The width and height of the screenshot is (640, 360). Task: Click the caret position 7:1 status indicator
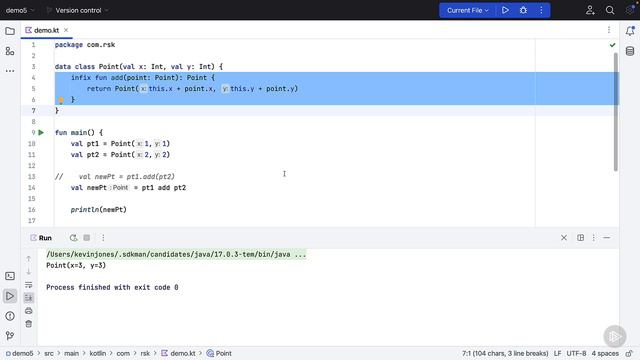click(x=505, y=353)
